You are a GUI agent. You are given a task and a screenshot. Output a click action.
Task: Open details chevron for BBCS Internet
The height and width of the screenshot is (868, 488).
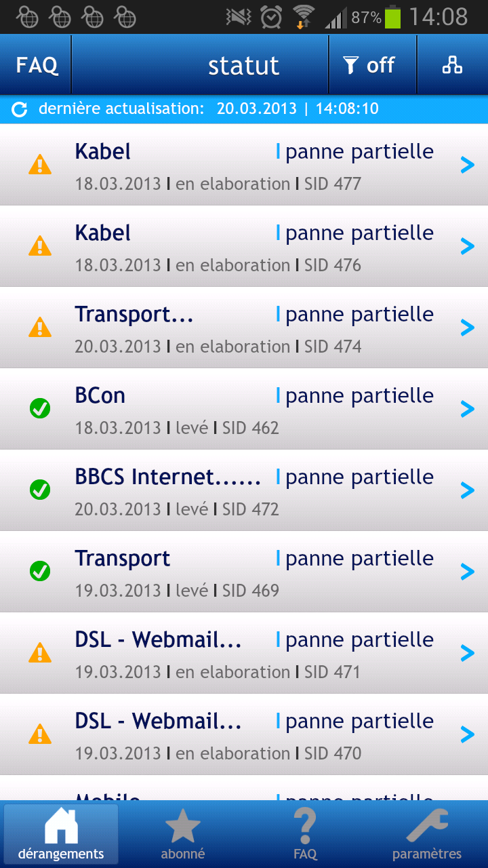pyautogui.click(x=467, y=490)
